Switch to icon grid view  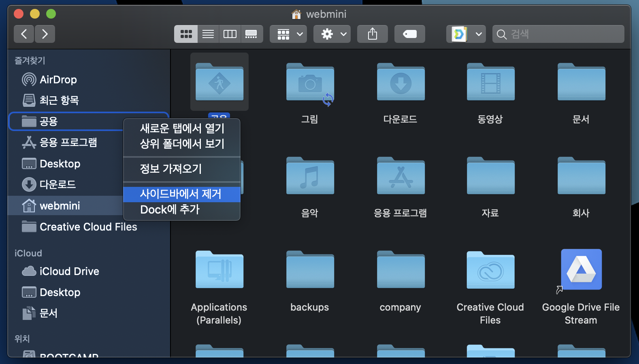pyautogui.click(x=186, y=34)
